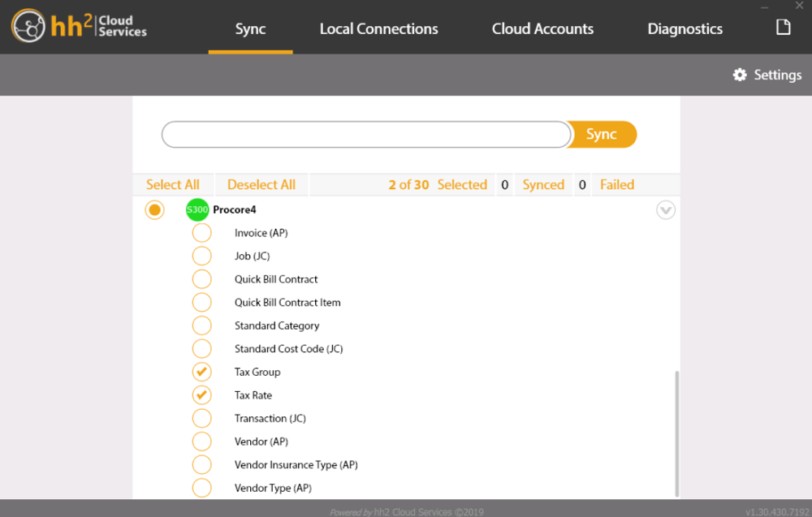Screen dimensions: 812x517
Task: Click the 'Tax Group' label
Action: 257,372
